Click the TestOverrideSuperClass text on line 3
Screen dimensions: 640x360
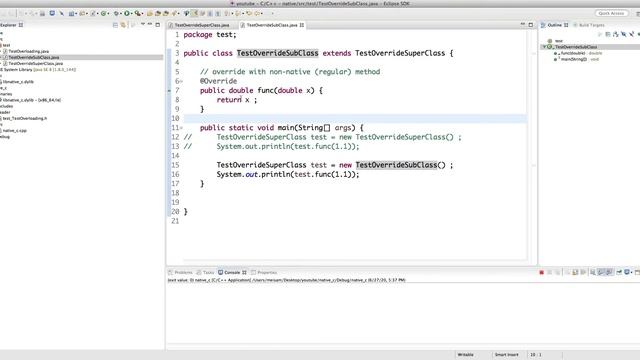(x=400, y=53)
